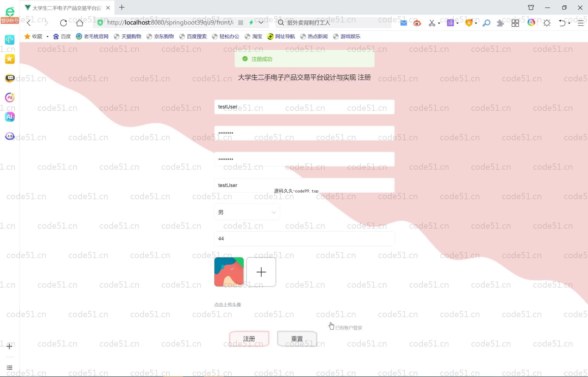Open the 百度搜索 bookmark
588x377 pixels.
(193, 36)
